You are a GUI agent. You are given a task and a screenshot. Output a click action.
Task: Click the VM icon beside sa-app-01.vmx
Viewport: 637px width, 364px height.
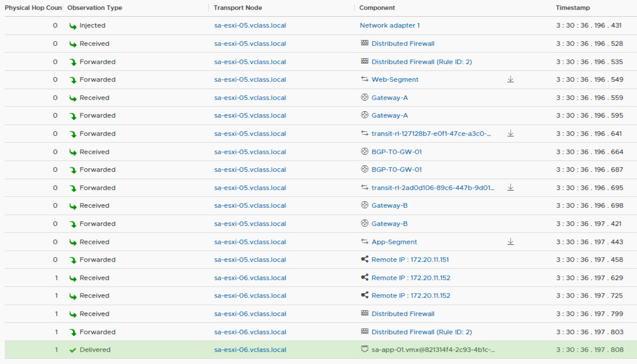364,349
